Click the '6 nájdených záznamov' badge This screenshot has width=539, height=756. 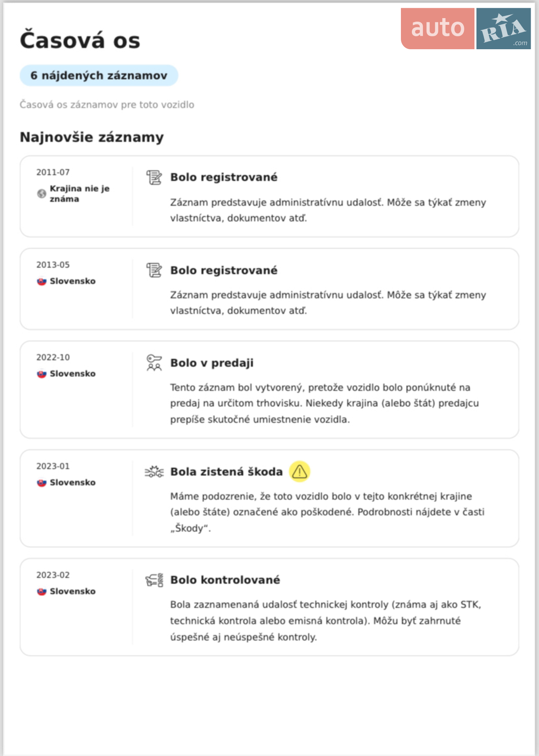coord(99,75)
